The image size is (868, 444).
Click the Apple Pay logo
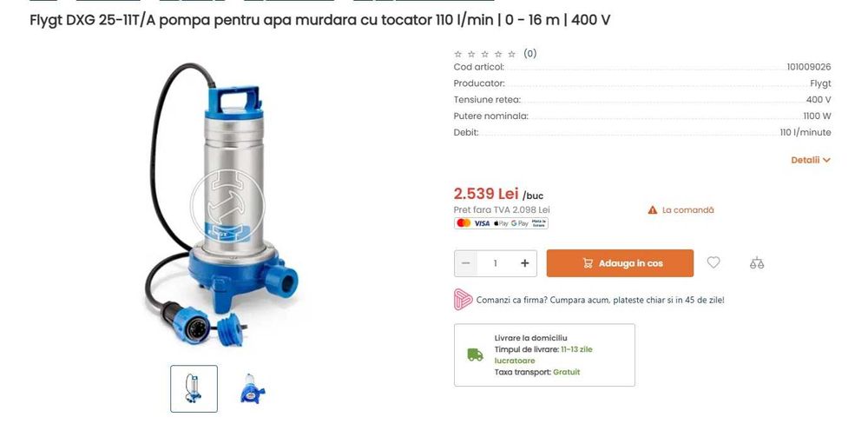(x=501, y=222)
